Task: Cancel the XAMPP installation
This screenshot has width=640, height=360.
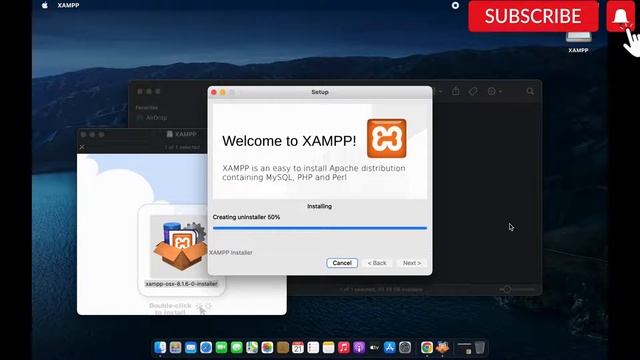Action: (x=342, y=263)
